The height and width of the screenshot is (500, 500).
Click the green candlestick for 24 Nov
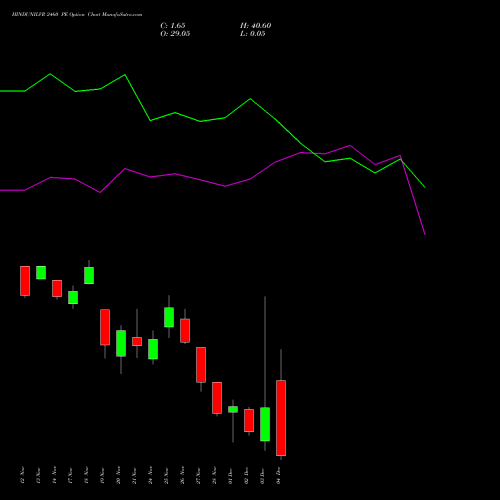(x=153, y=349)
